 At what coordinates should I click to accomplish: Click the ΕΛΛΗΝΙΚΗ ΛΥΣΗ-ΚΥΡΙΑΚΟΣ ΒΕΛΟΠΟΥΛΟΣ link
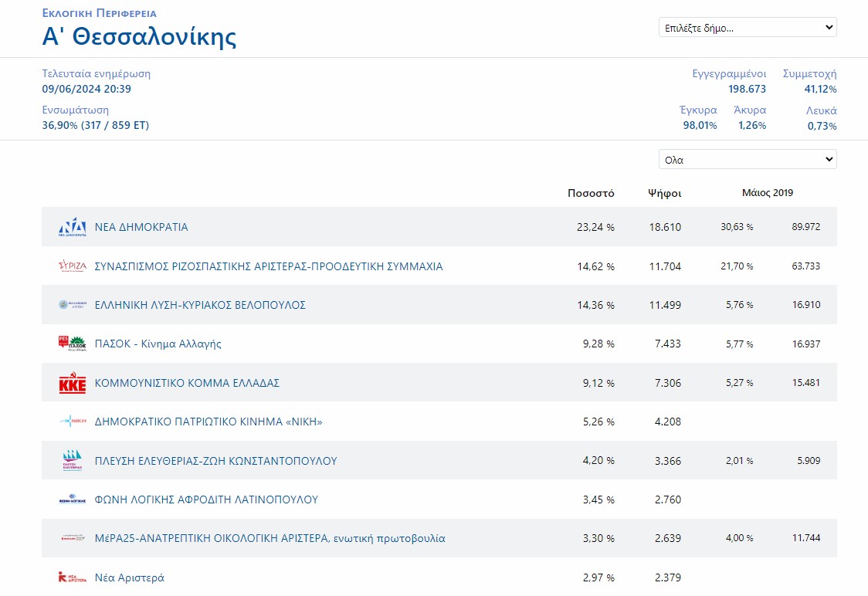(200, 305)
